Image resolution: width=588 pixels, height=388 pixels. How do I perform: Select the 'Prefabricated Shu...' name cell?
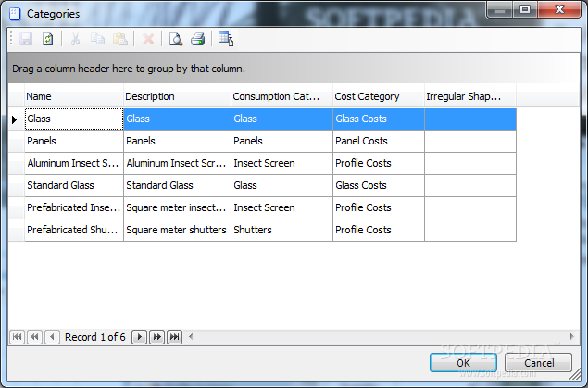74,230
